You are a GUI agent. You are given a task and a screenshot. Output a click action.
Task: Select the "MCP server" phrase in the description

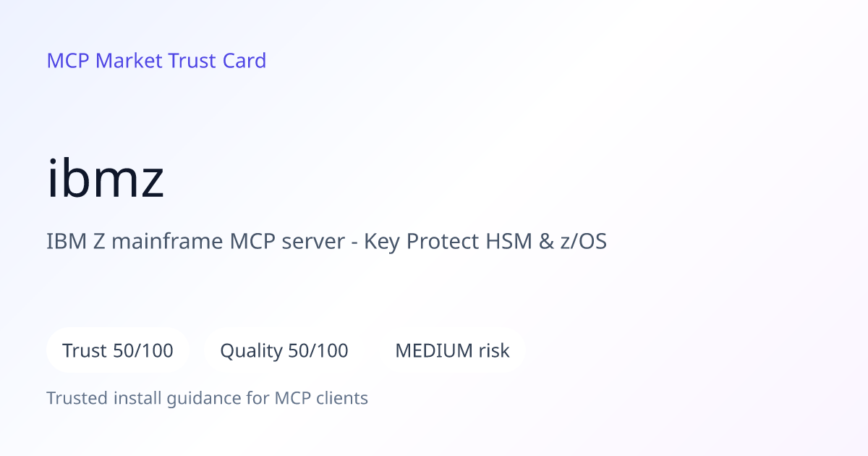pos(287,241)
